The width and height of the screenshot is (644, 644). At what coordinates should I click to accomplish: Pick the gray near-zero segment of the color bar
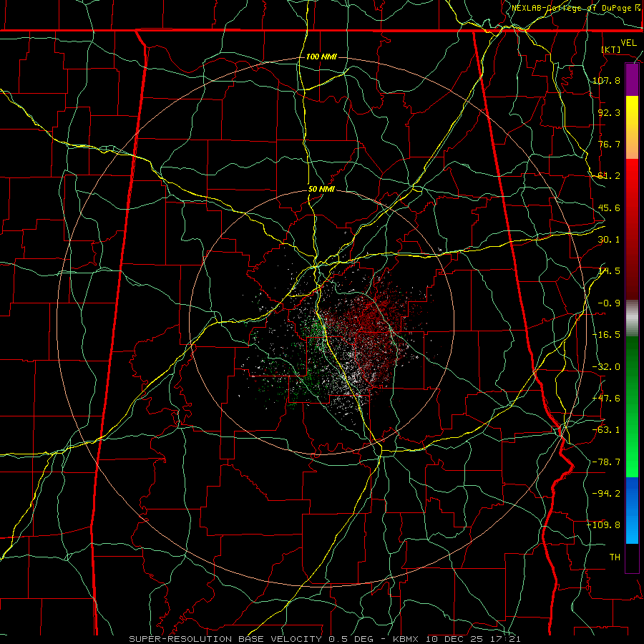coord(632,318)
